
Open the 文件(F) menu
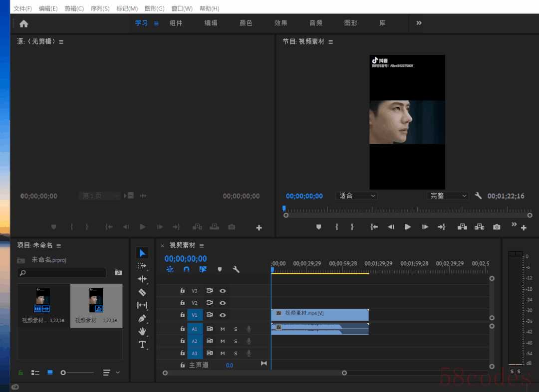tap(22, 8)
